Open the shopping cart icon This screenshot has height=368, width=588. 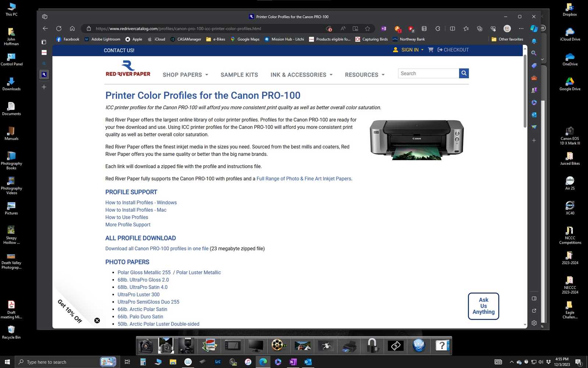pos(431,50)
